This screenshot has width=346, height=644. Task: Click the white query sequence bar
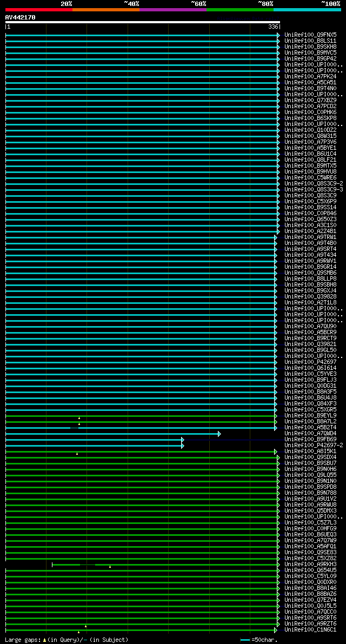[142, 22]
